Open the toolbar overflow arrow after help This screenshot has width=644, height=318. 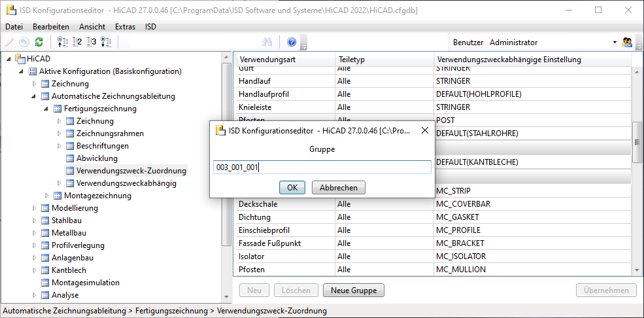pyautogui.click(x=304, y=43)
